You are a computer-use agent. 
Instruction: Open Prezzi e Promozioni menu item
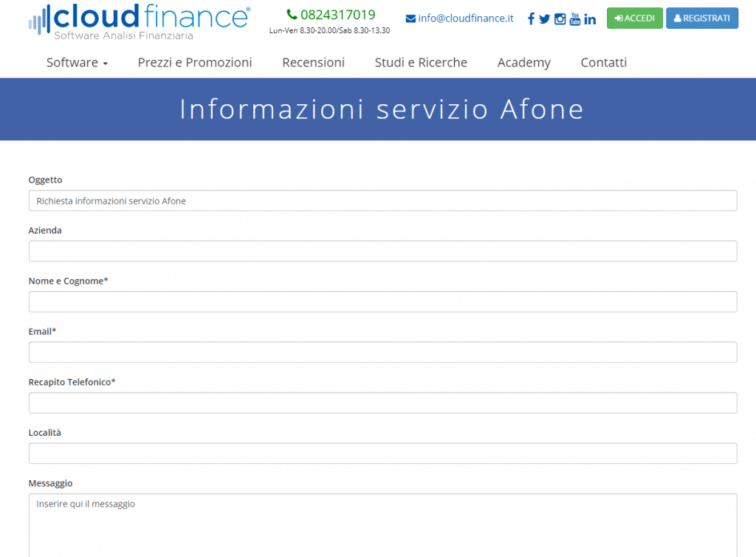click(x=195, y=63)
